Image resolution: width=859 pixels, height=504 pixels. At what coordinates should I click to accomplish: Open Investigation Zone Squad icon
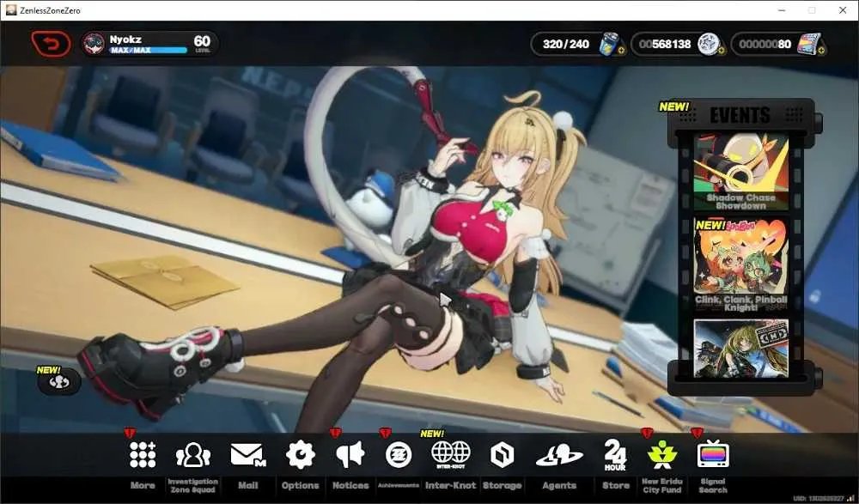tap(192, 455)
